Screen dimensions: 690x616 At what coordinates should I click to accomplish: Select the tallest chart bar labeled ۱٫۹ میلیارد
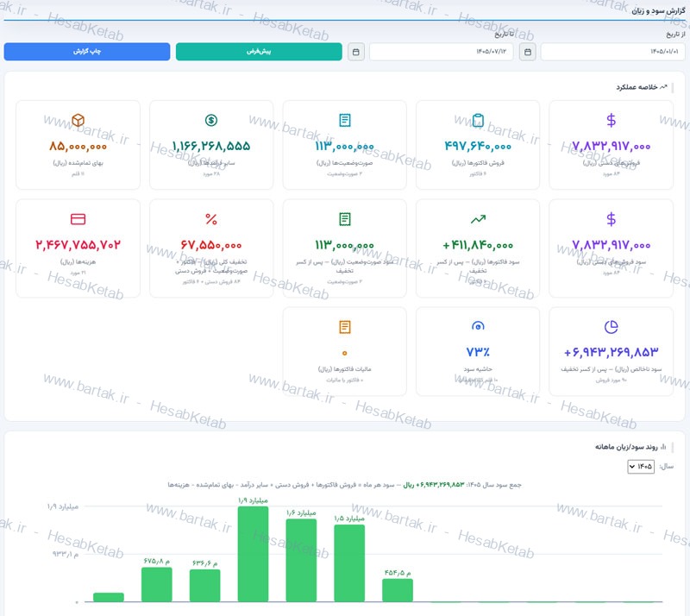pos(253,554)
